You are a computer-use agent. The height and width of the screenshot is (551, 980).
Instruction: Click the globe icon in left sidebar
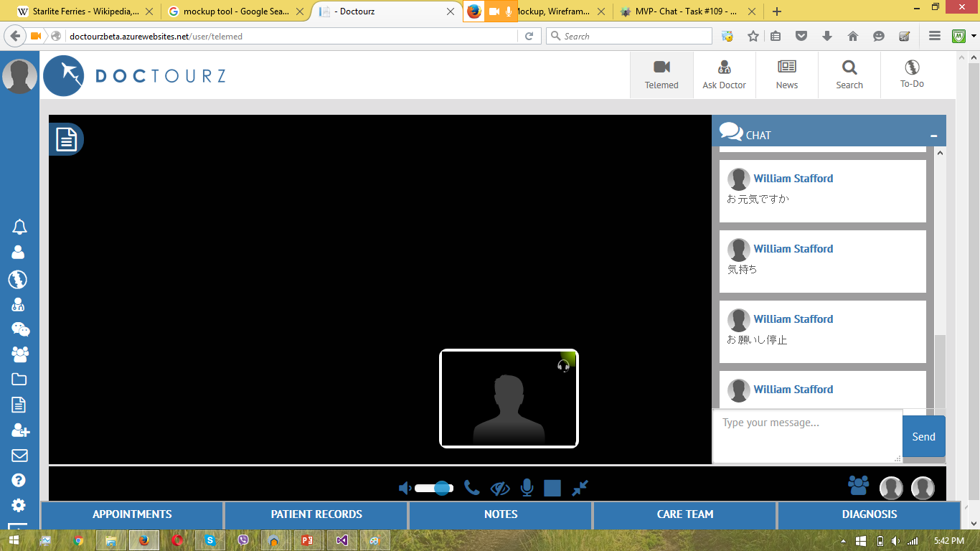point(18,279)
